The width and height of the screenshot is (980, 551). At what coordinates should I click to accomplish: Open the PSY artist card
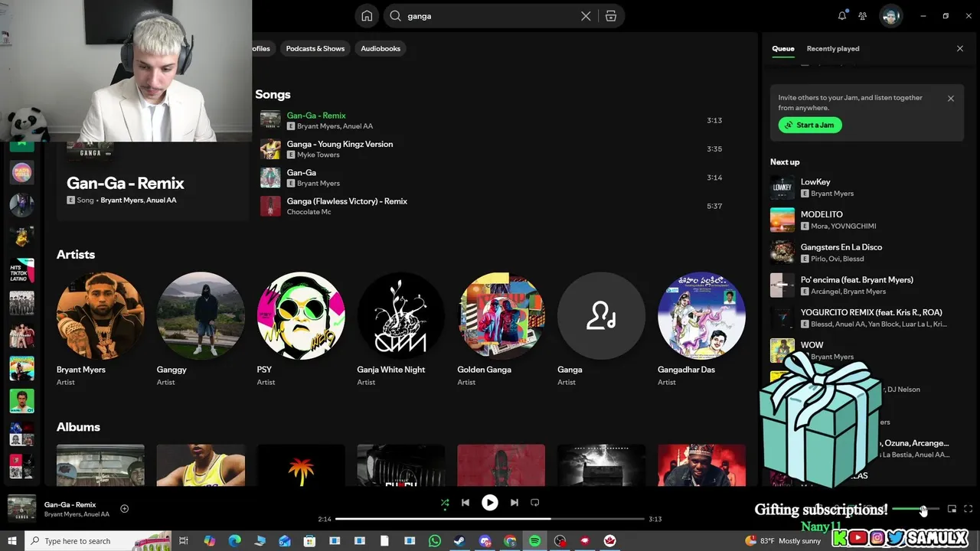click(x=301, y=328)
